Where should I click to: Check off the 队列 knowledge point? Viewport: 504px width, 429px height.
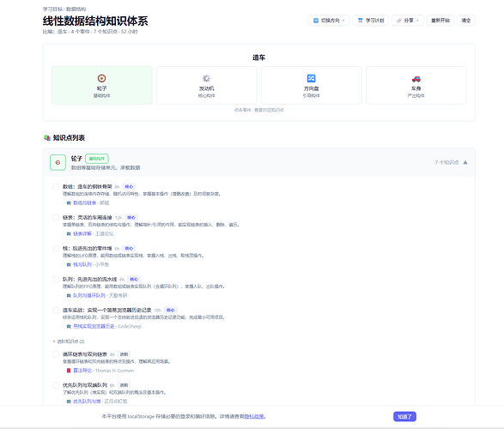[x=56, y=279]
